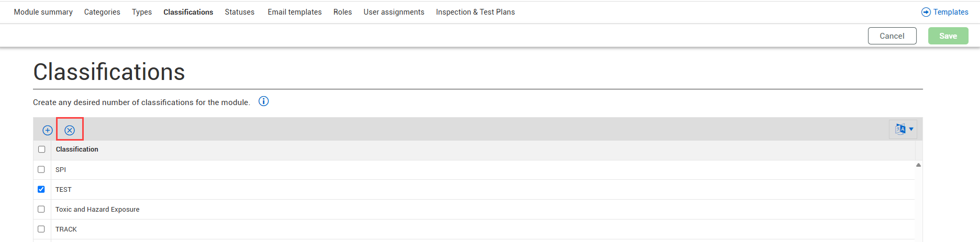Click the green Save button
Screen dimensions: 980x242
coord(948,36)
